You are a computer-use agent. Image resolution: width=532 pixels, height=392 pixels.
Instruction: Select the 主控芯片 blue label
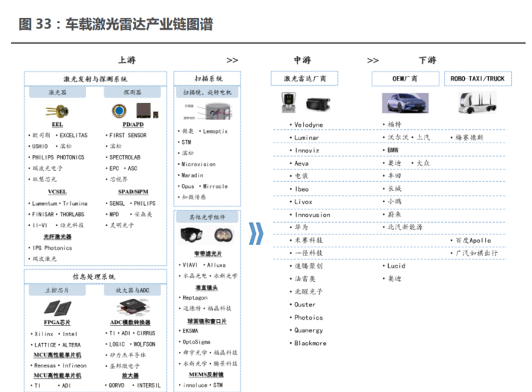(57, 290)
